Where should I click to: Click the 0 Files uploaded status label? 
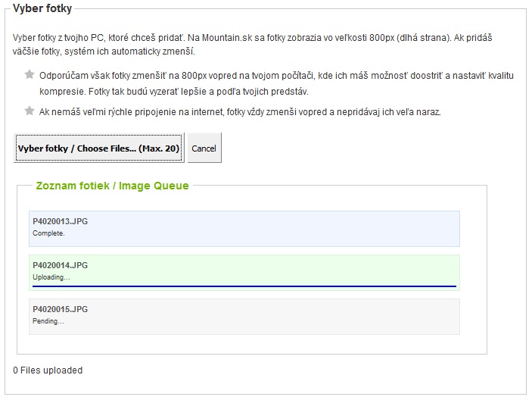point(48,370)
